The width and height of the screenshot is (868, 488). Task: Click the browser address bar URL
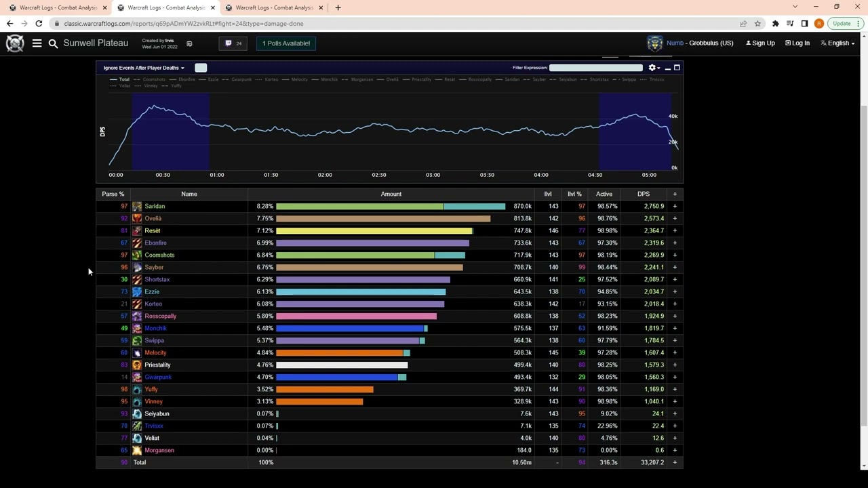(183, 24)
